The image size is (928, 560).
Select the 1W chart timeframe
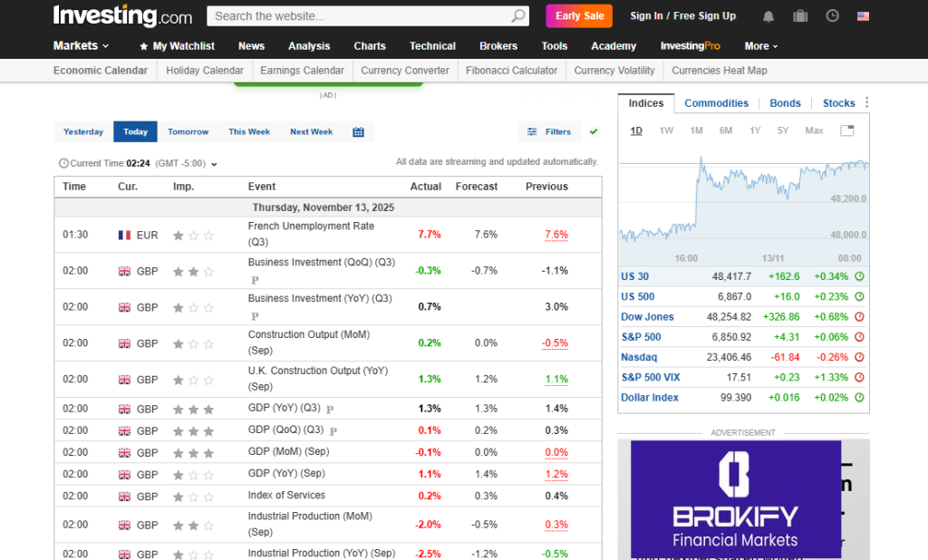[666, 130]
